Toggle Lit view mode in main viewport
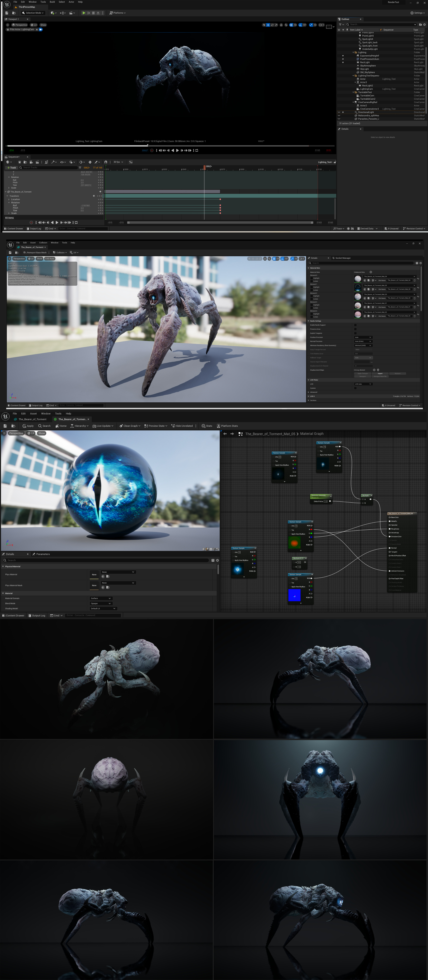This screenshot has width=428, height=980. (34, 25)
